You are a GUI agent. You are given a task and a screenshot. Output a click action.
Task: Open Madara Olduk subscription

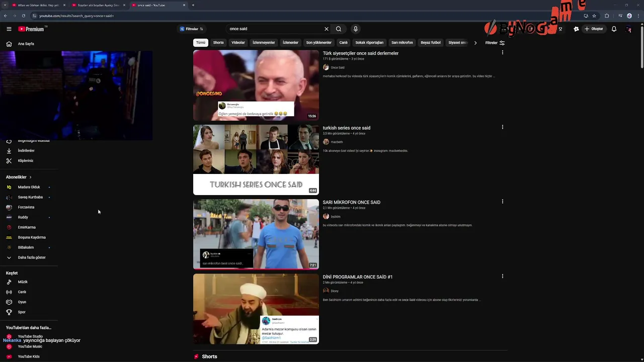[29, 187]
